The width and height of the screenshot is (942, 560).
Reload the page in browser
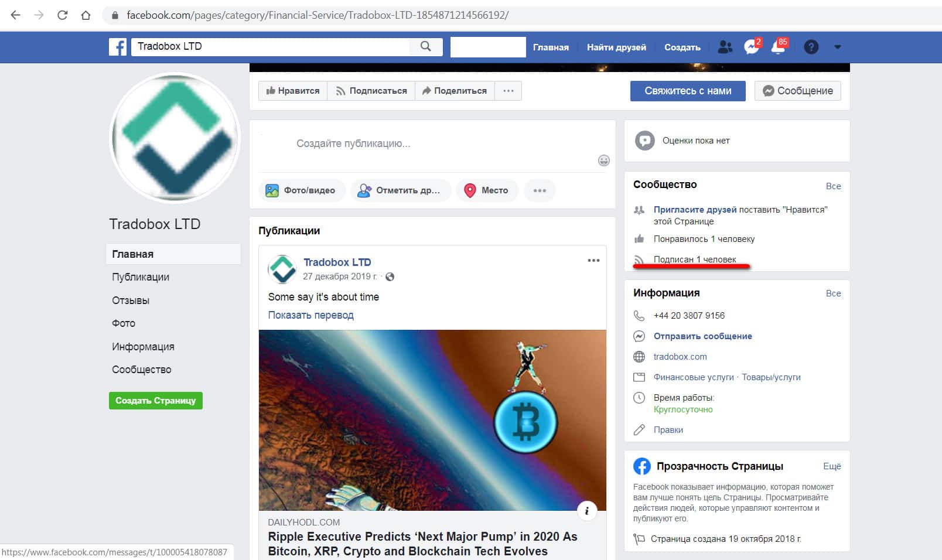click(x=62, y=15)
